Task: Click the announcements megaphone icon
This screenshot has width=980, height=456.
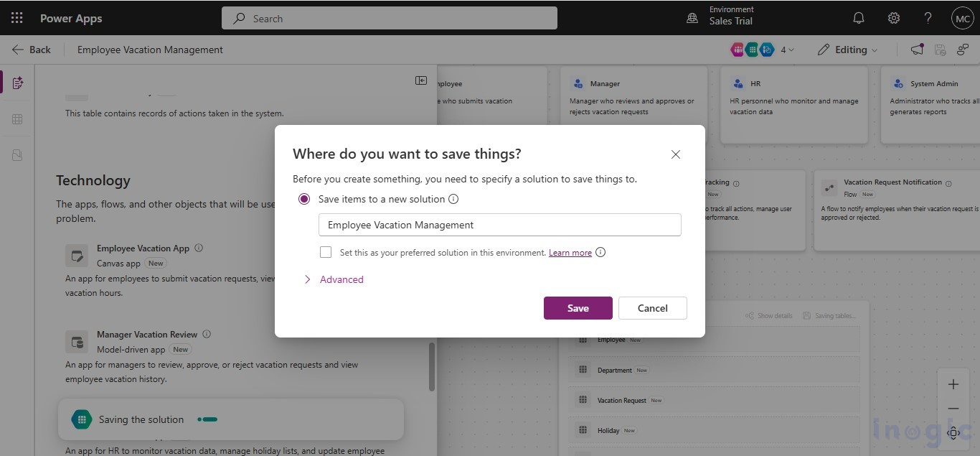Action: pyautogui.click(x=917, y=50)
